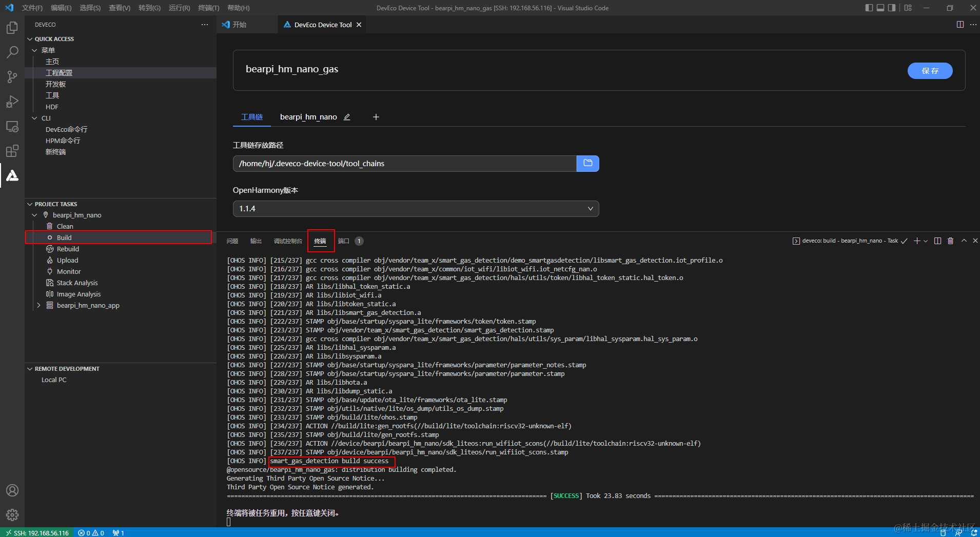Click the forwarded ports indicator in status bar
Screen dimensions: 980x537
(x=119, y=533)
